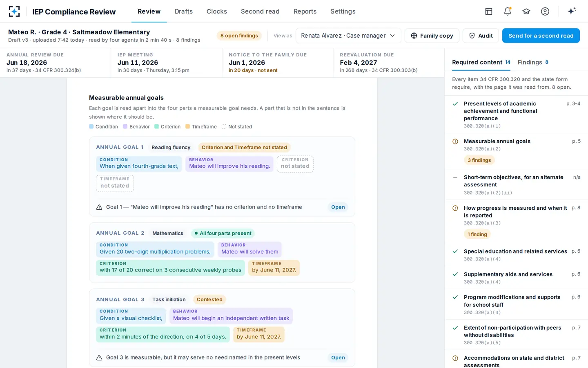Image resolution: width=588 pixels, height=368 pixels.
Task: Click the 1 finding badge under How progress is measured
Action: click(x=477, y=234)
